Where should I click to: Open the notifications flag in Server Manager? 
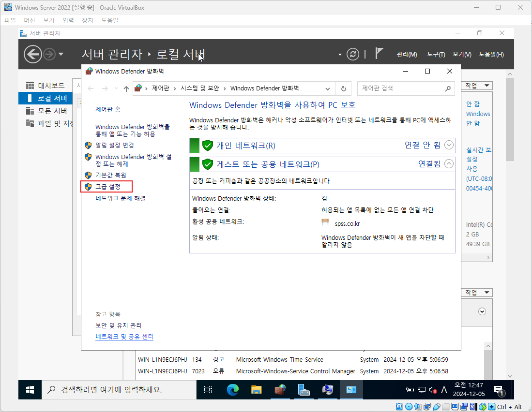(379, 54)
